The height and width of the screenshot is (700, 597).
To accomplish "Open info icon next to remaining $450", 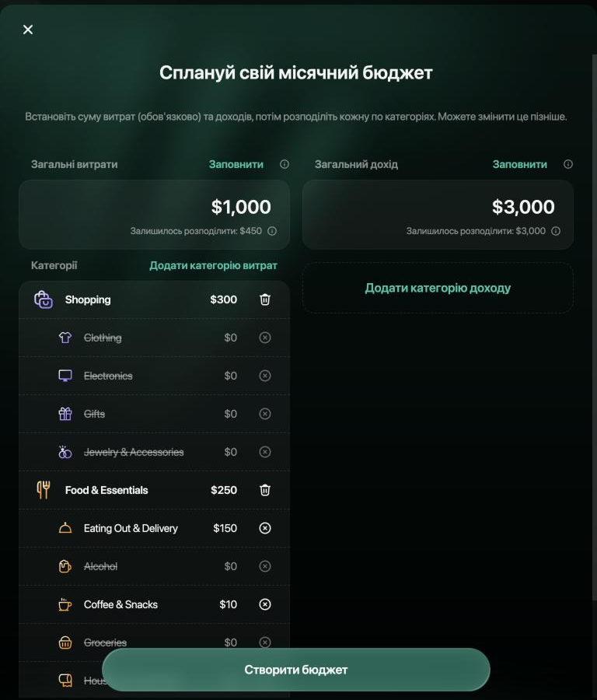I will [x=272, y=231].
